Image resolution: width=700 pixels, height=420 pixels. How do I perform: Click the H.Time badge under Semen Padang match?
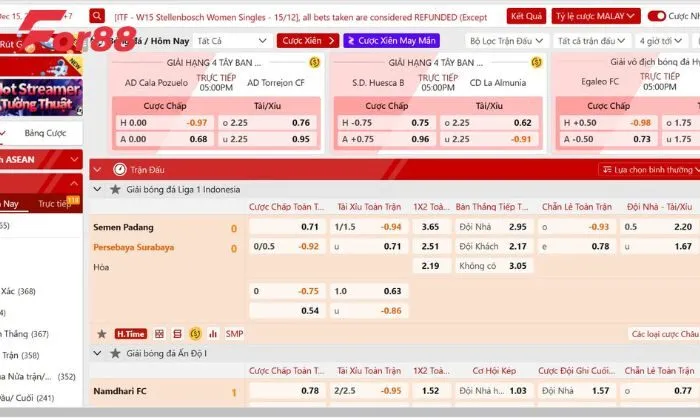coord(130,333)
